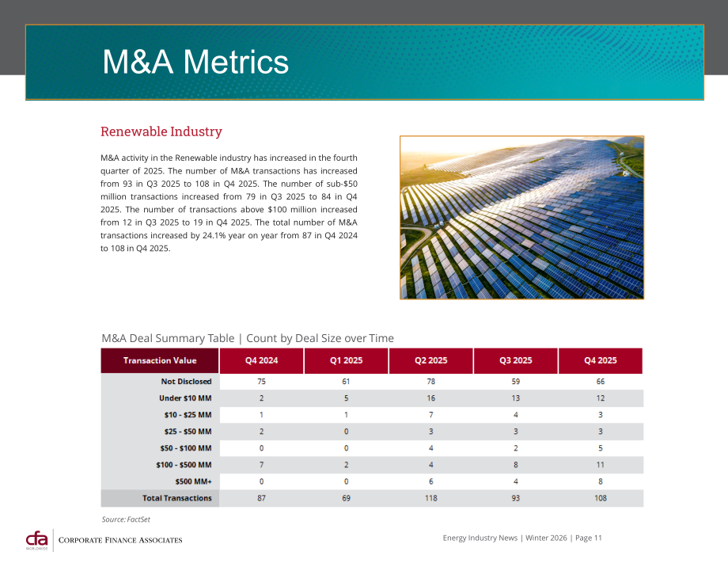Click the $100 - $500 MM row label
Viewport: 728px width, 563px height.
coord(184,465)
